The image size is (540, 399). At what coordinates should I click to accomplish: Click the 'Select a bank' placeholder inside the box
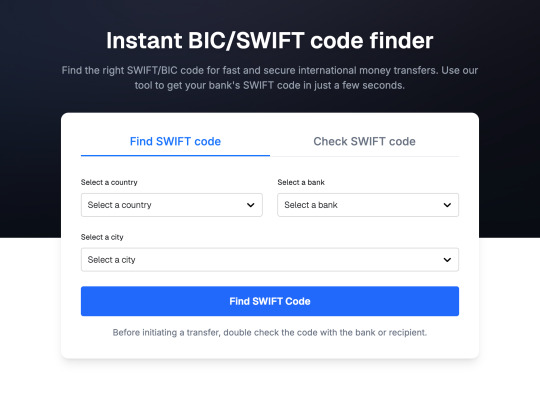(x=311, y=205)
